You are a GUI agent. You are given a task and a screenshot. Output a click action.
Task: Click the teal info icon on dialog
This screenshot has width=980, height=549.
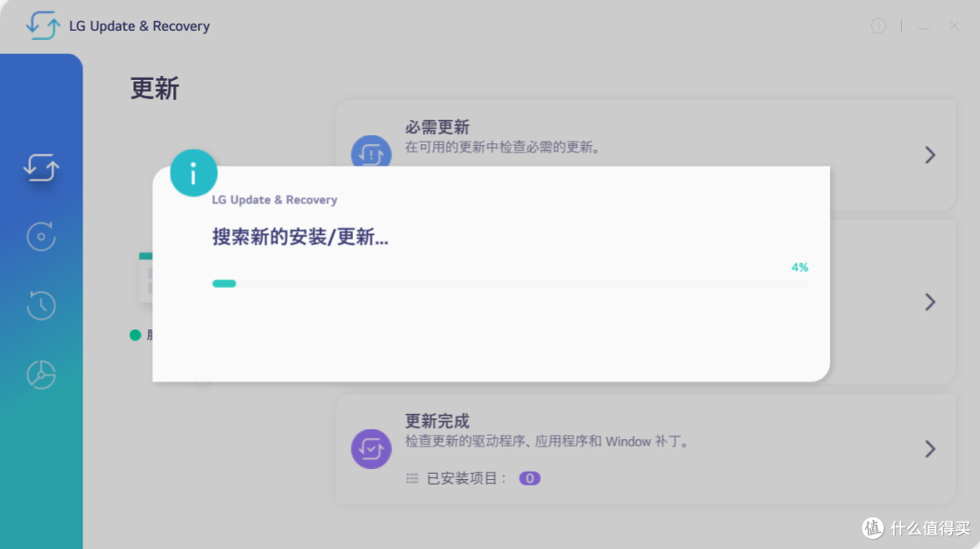194,173
